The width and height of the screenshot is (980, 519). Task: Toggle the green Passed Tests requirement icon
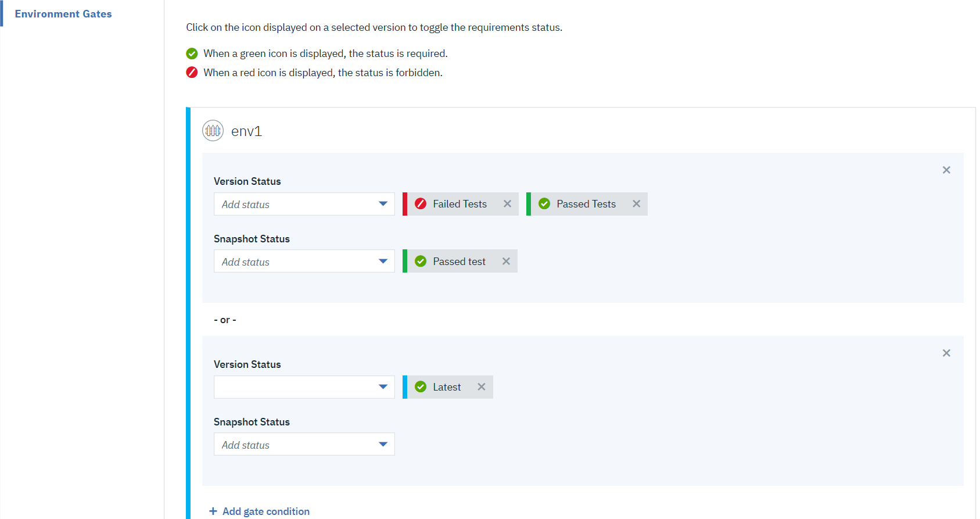pos(544,204)
